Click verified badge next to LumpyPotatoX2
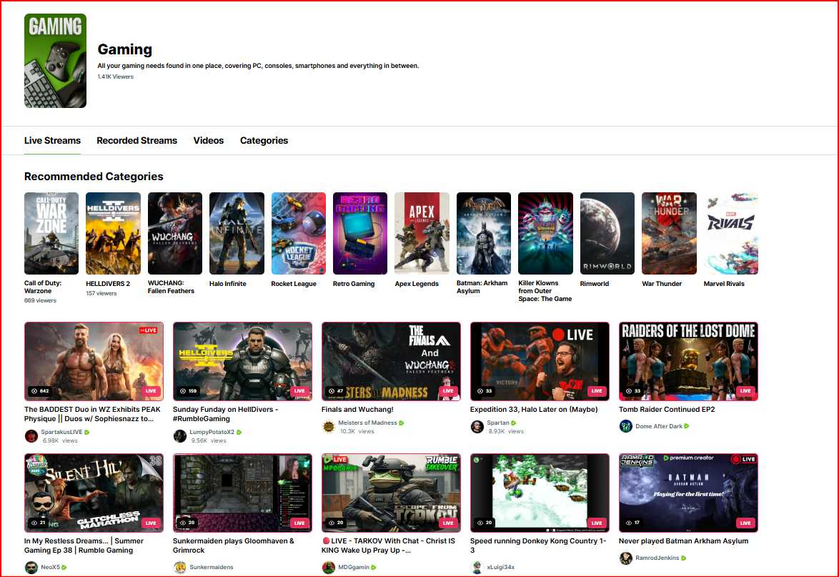The width and height of the screenshot is (839, 577). pos(239,432)
